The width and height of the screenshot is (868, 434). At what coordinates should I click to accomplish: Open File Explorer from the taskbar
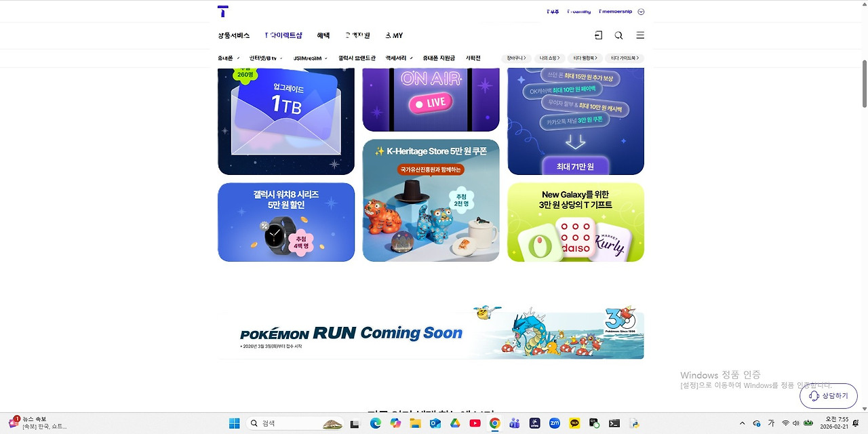(x=415, y=423)
